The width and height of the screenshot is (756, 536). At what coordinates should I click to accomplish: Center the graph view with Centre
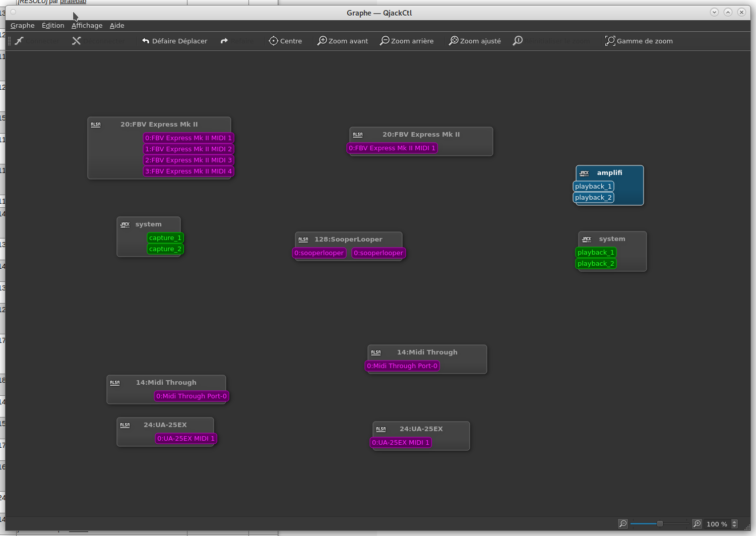(285, 41)
